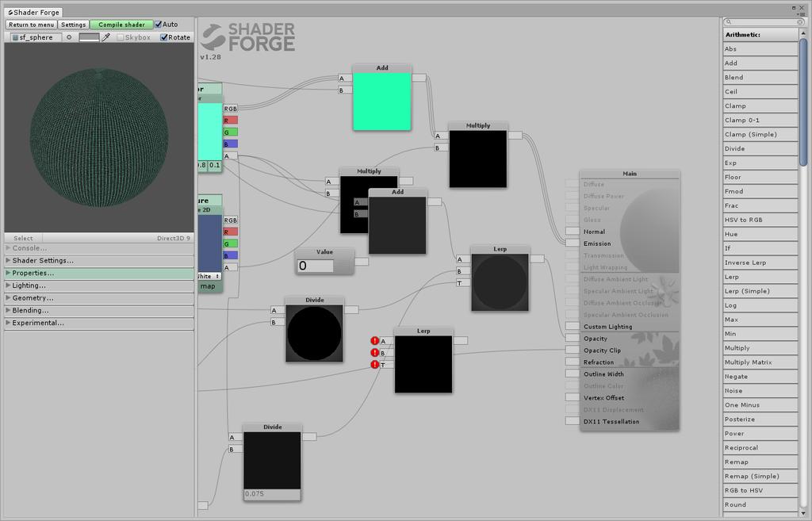Viewport: 812px width, 521px height.
Task: Select the Lerp node with circular preview
Action: pyautogui.click(x=500, y=278)
